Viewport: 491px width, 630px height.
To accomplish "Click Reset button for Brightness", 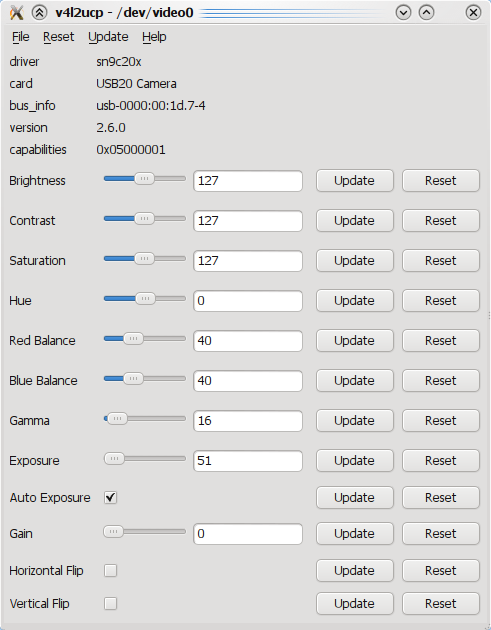I will [x=441, y=181].
